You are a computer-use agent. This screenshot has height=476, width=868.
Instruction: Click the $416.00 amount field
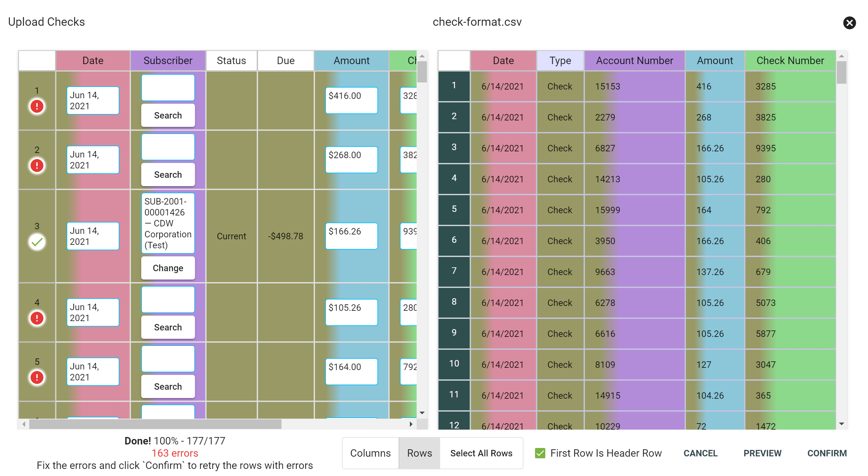[351, 100]
